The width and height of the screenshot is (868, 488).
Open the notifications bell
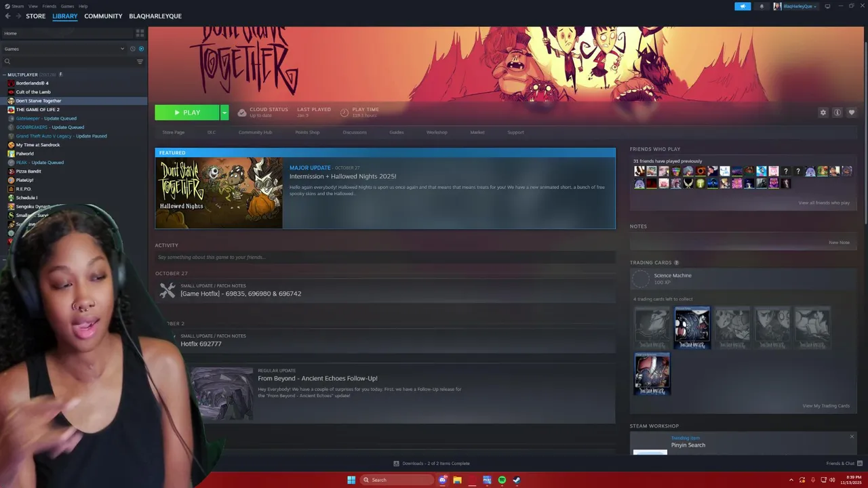(x=761, y=6)
